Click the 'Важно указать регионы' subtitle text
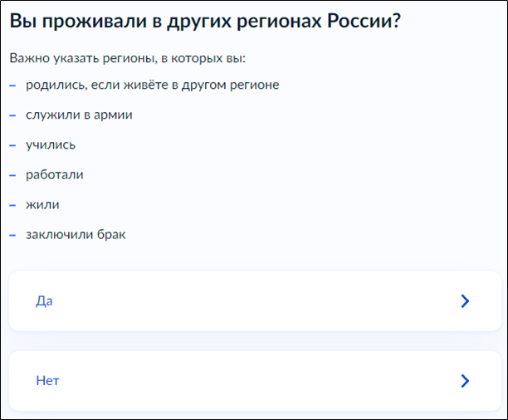 coord(128,59)
